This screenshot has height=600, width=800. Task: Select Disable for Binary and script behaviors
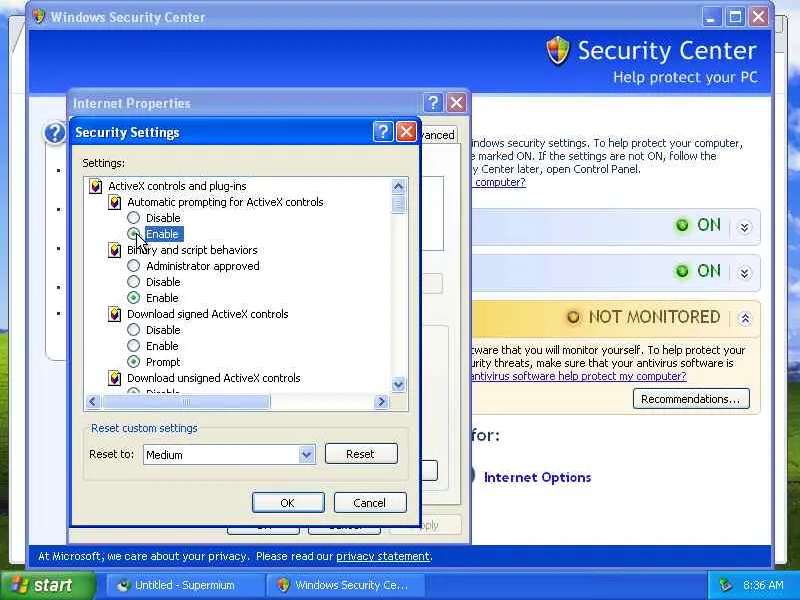click(x=134, y=282)
